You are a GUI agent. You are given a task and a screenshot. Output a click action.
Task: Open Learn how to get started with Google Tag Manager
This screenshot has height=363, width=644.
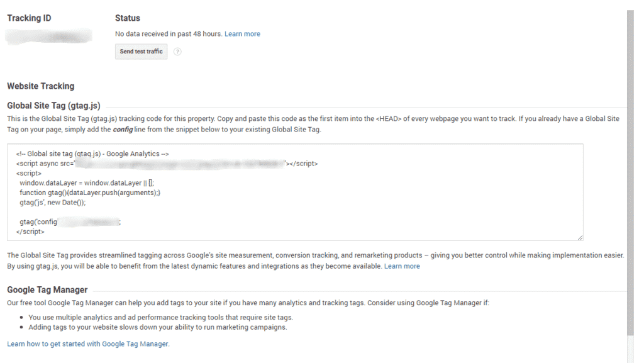point(88,343)
